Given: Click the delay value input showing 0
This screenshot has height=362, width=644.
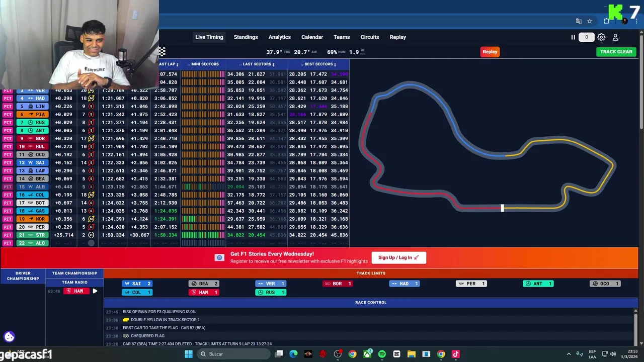Looking at the screenshot, I should pos(586,37).
